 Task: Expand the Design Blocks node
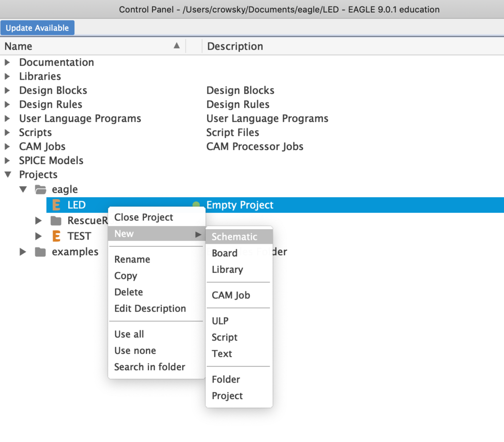(x=7, y=90)
